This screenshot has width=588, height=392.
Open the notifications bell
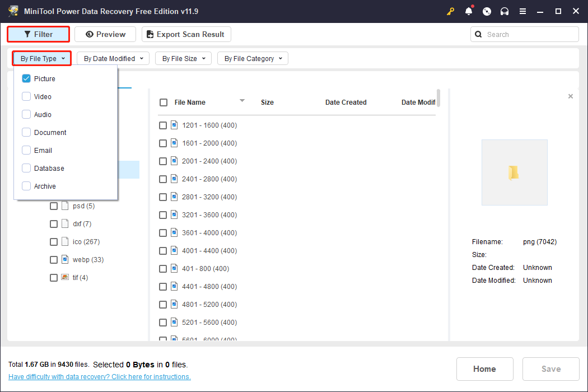(x=469, y=11)
